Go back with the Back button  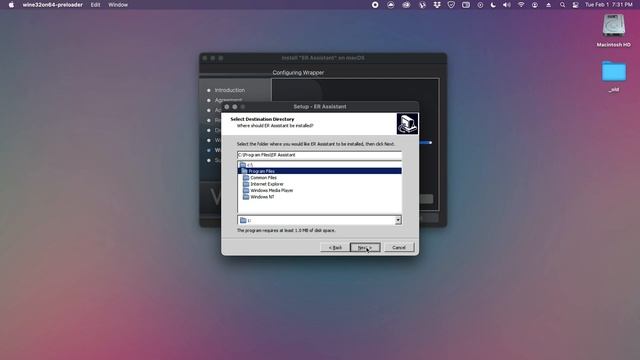(x=335, y=247)
